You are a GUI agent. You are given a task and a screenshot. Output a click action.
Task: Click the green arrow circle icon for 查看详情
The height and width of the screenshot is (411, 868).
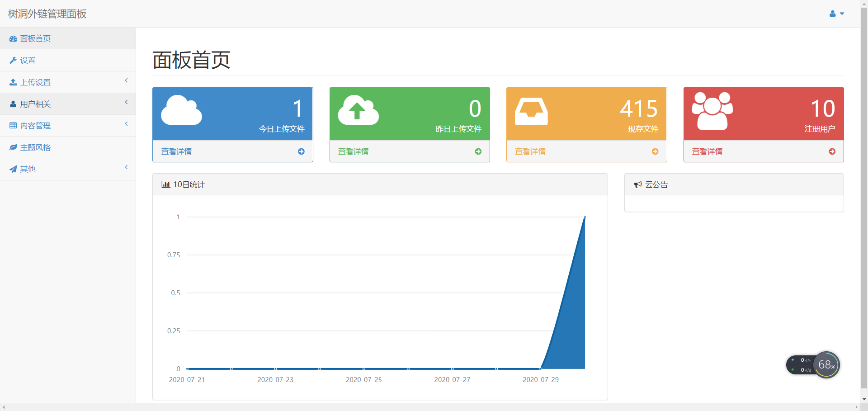pos(478,151)
